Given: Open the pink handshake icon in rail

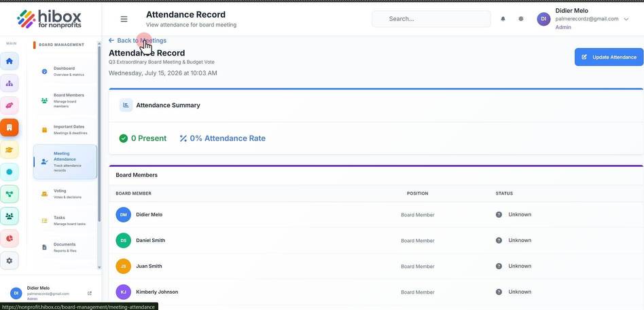Looking at the screenshot, I should pyautogui.click(x=10, y=105).
